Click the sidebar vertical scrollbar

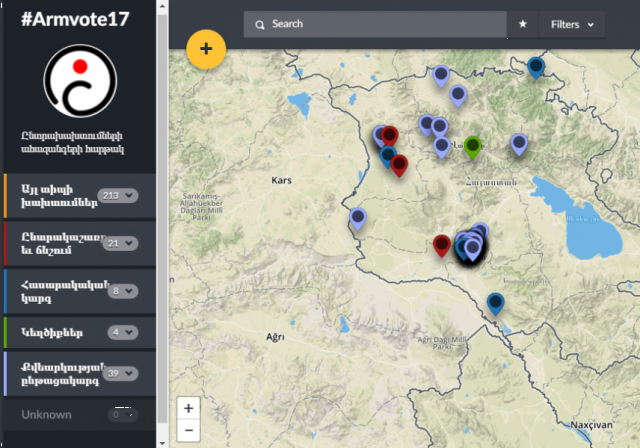pos(163,200)
